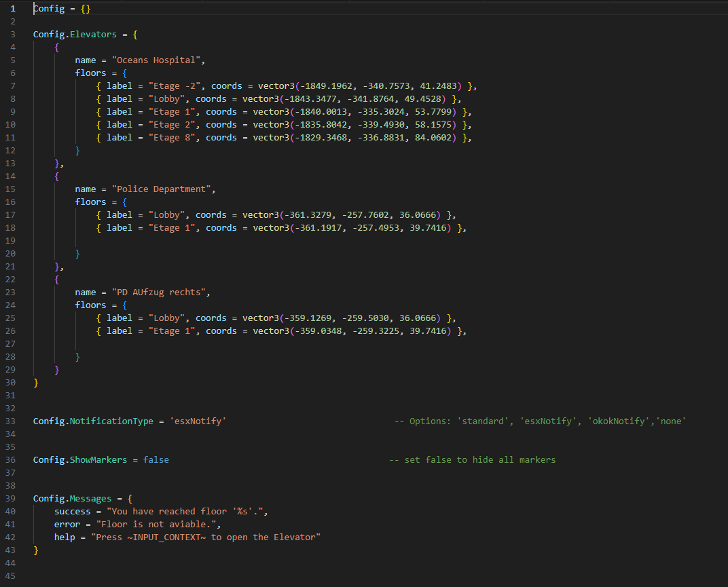Click the Options comment on line 33
Viewport: 728px width, 587px height.
pos(540,421)
